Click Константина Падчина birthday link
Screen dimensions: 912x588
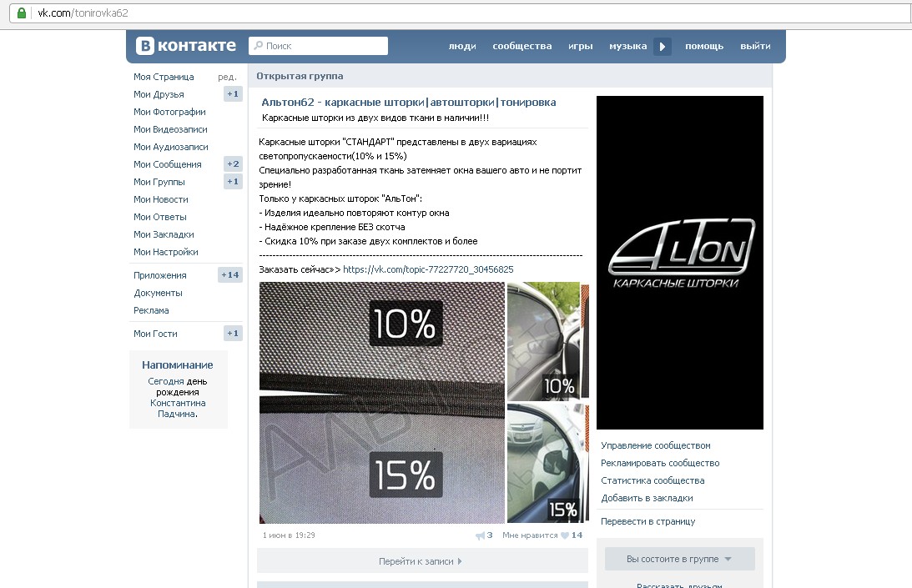tap(178, 409)
